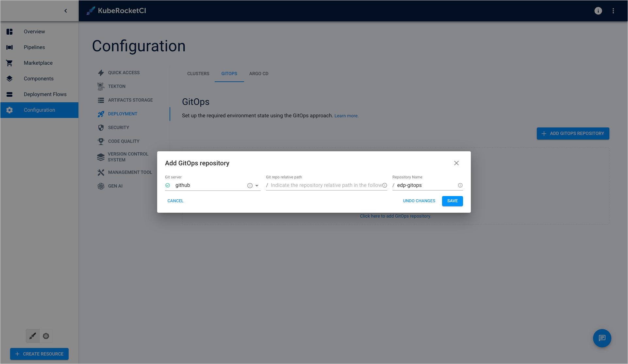
Task: Open the CODE QUALITY configuration section
Action: tap(123, 141)
